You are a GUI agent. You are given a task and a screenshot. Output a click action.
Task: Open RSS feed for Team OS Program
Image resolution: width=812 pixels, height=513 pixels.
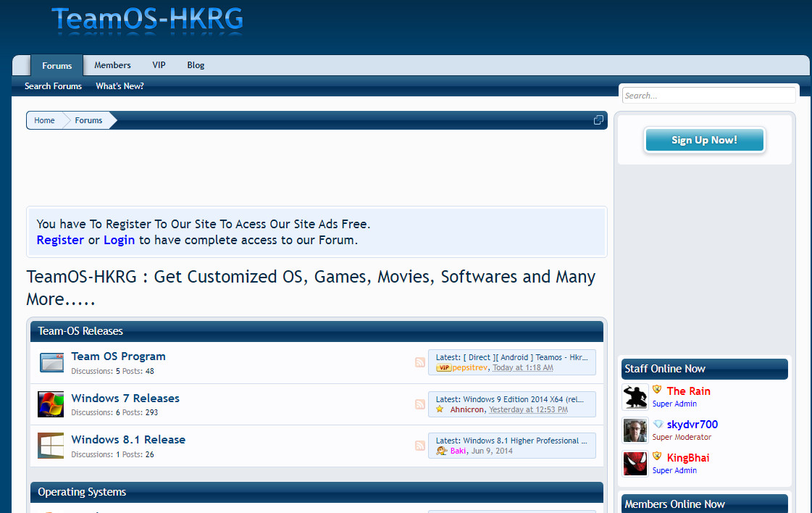tap(420, 362)
